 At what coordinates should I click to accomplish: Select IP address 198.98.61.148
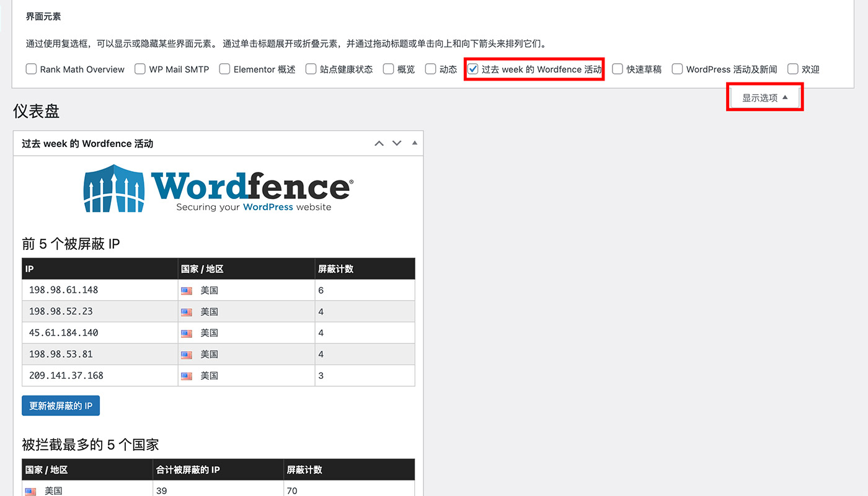(x=63, y=290)
